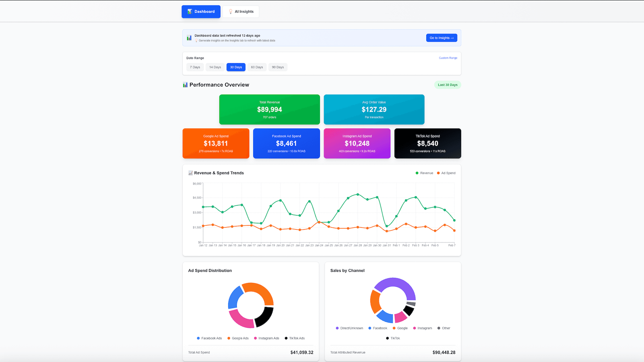
Task: Select the 30 Days range
Action: pos(236,67)
